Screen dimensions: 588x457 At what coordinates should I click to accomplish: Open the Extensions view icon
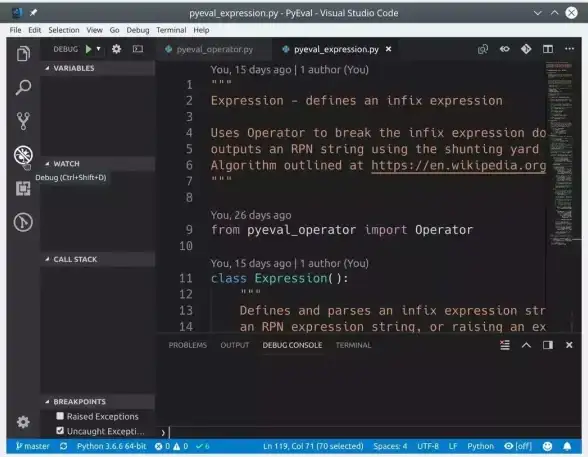coord(23,188)
